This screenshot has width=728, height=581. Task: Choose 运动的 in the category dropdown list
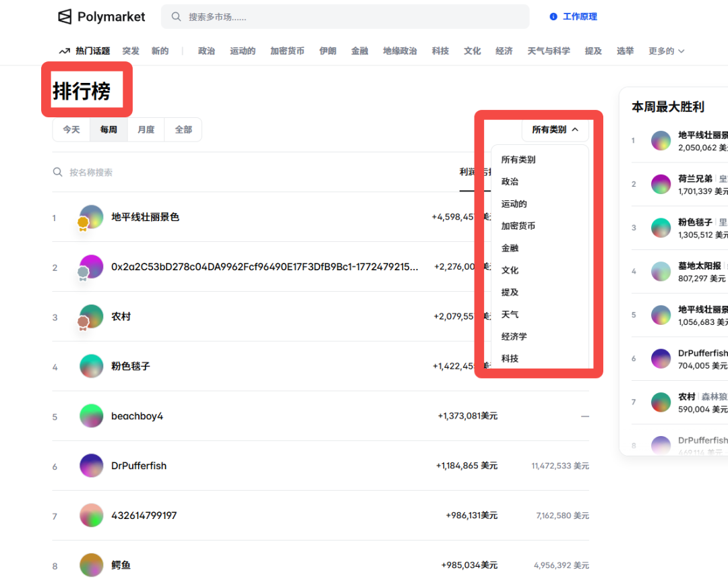pyautogui.click(x=514, y=204)
